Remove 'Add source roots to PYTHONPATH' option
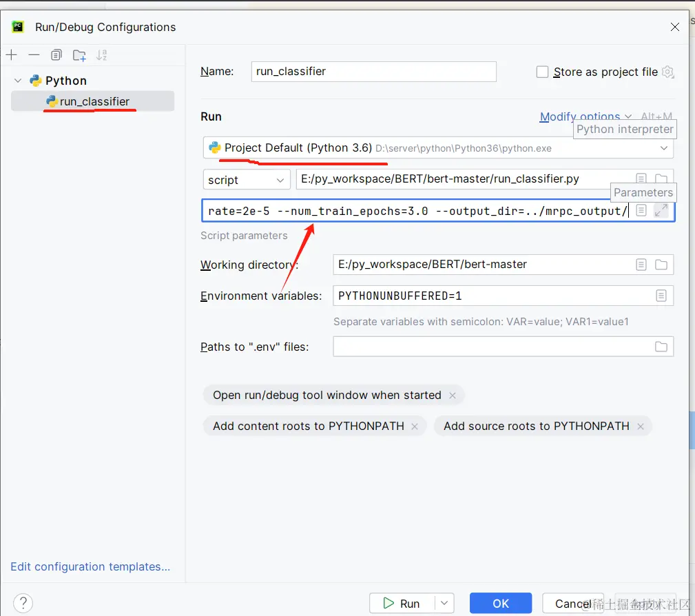The height and width of the screenshot is (616, 695). (641, 427)
